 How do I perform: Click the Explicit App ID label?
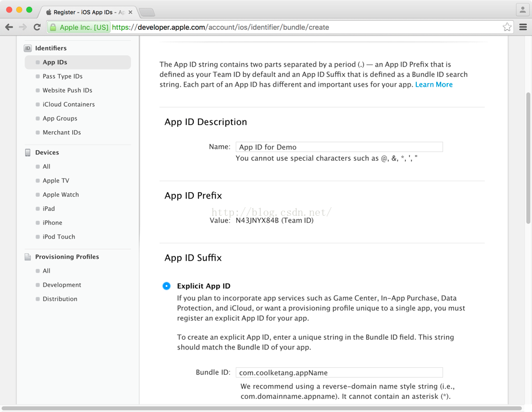204,286
